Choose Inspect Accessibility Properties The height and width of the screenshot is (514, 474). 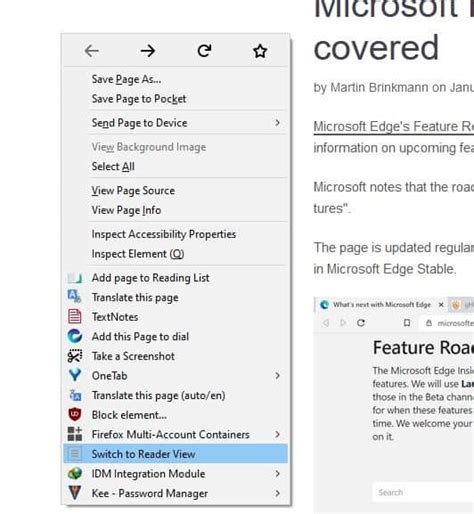point(175,234)
